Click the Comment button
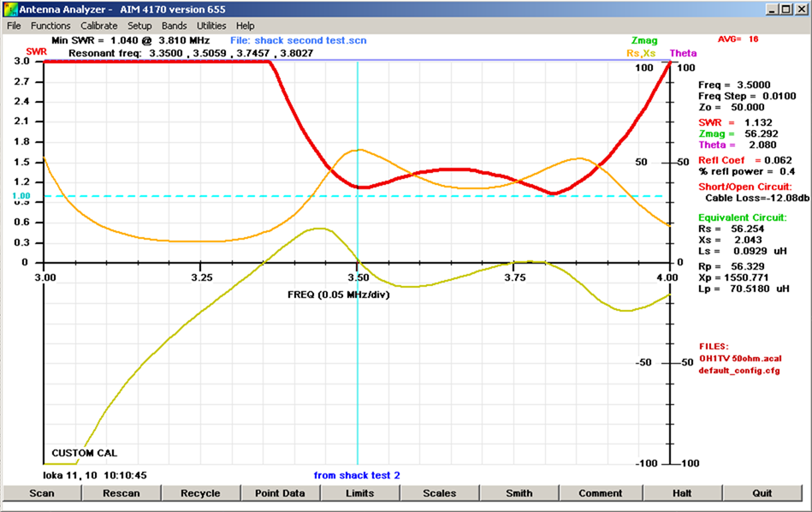The height and width of the screenshot is (512, 812). [600, 493]
